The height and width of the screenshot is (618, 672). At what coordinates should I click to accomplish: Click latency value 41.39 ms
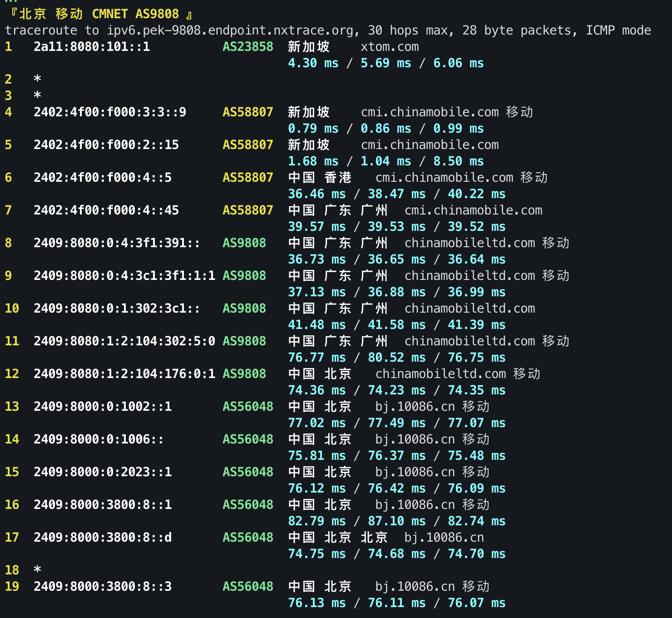477,325
